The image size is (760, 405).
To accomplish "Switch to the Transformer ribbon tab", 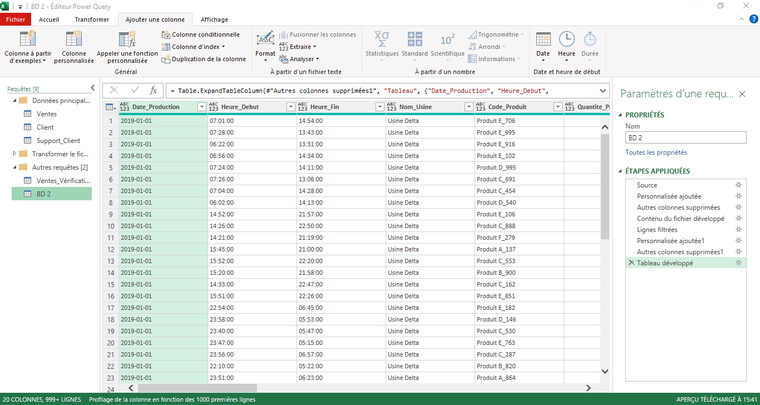I will click(x=92, y=19).
